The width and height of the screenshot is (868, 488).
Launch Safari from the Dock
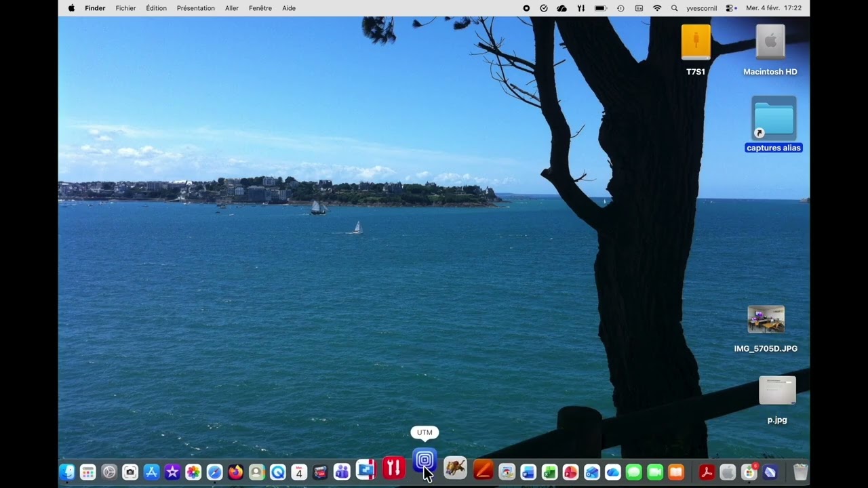(214, 472)
